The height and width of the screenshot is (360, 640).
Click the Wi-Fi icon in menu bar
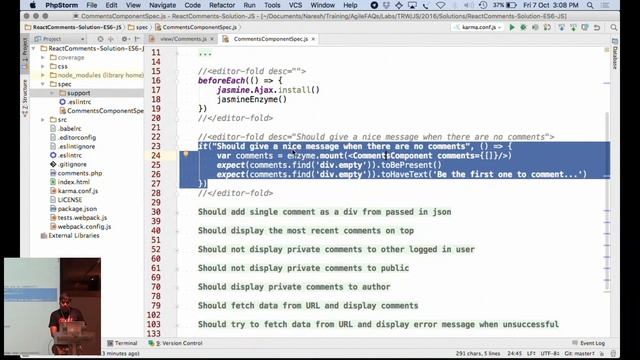[440, 5]
